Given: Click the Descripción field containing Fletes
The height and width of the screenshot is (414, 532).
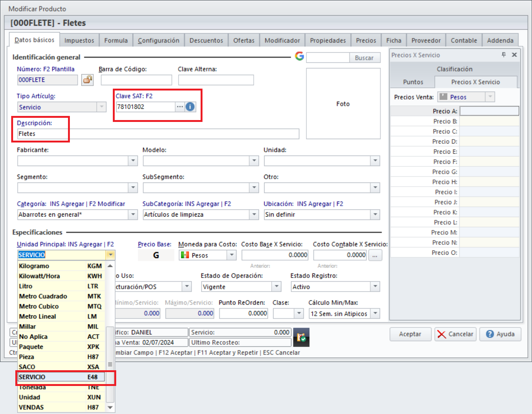Looking at the screenshot, I should coord(158,134).
